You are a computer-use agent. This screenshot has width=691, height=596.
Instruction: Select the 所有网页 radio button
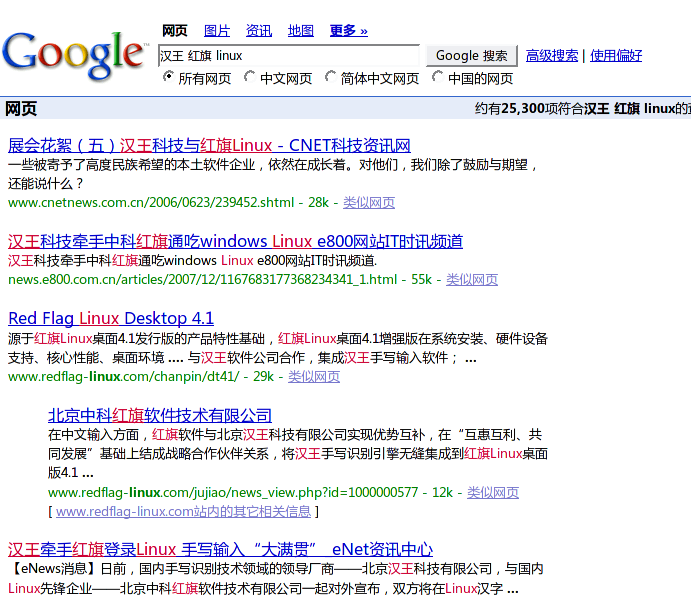coord(168,77)
